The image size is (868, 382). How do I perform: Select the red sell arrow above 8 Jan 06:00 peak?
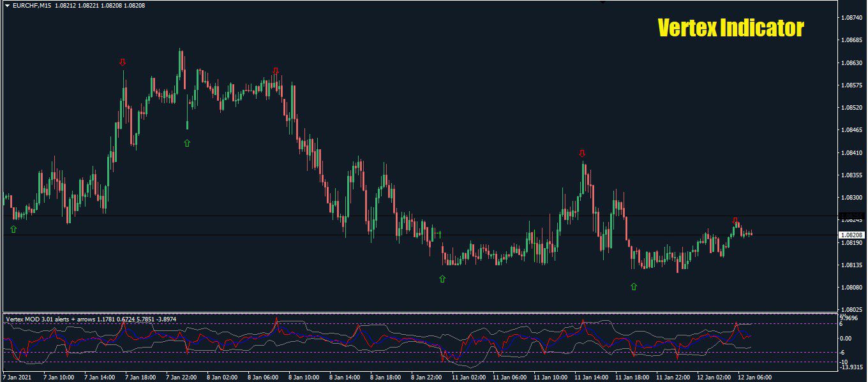click(276, 71)
